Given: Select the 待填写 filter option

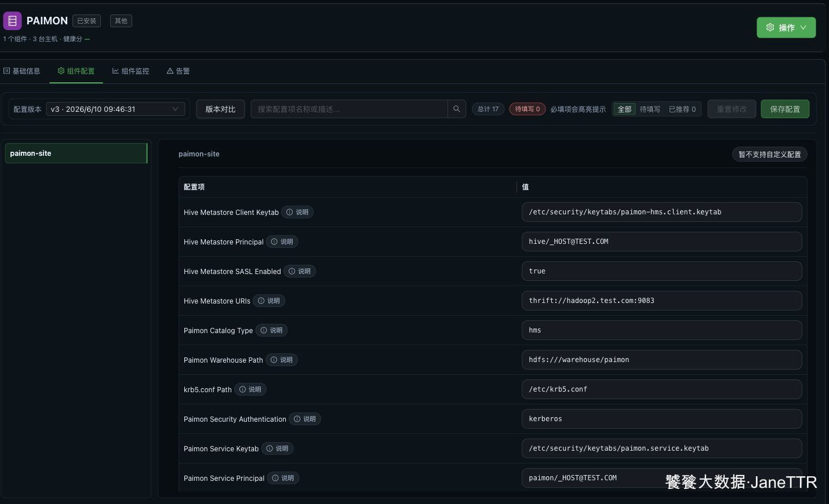Looking at the screenshot, I should 650,109.
